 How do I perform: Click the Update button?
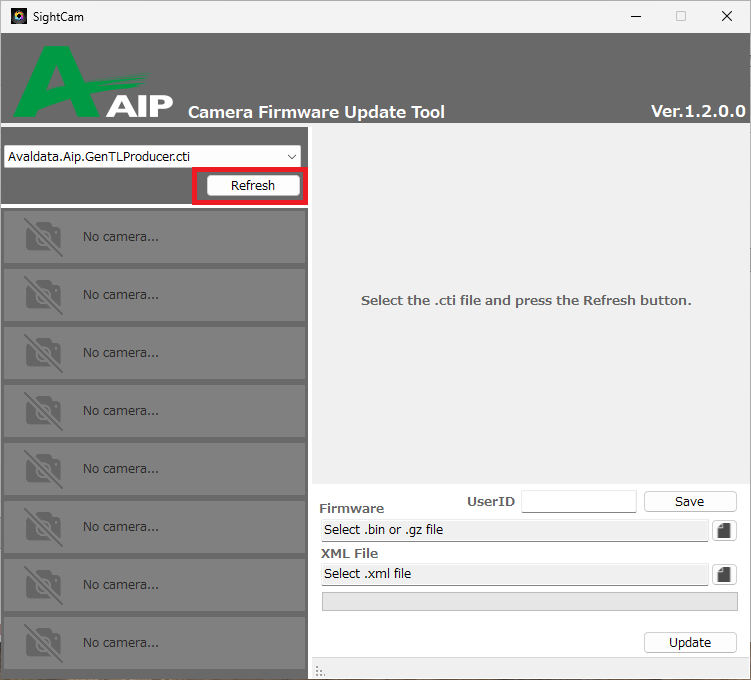[690, 642]
